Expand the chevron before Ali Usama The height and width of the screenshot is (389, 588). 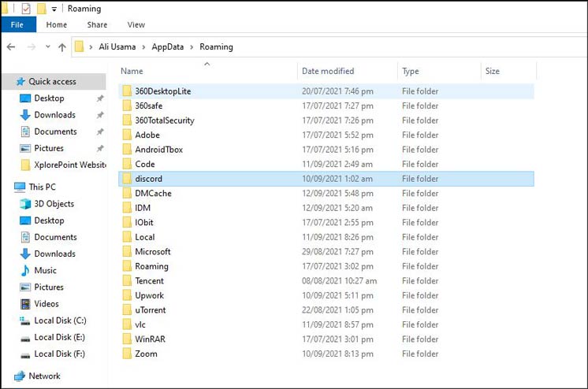[91, 47]
